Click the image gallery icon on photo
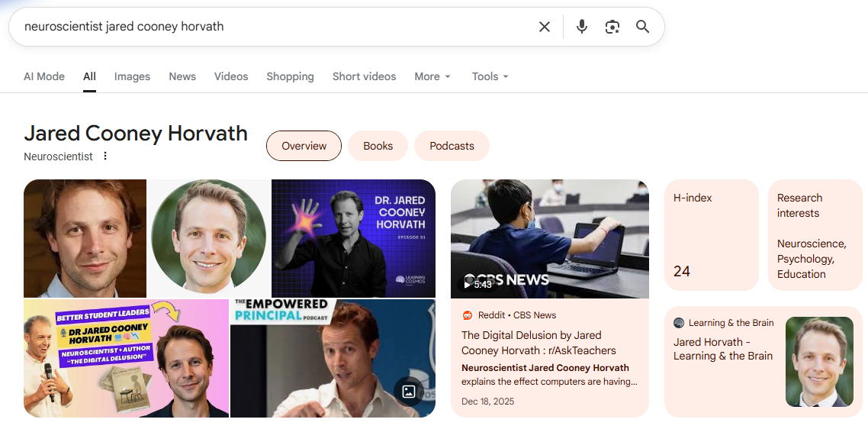This screenshot has height=429, width=868. tap(409, 392)
